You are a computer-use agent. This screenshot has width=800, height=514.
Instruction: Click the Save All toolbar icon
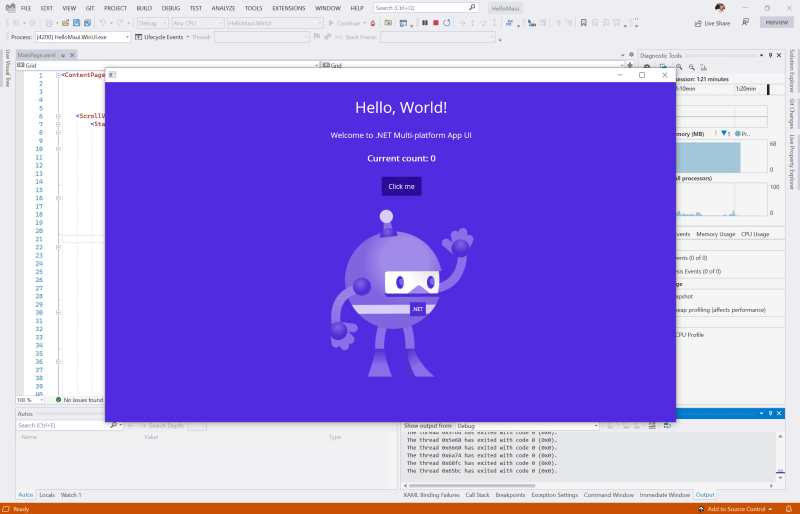pos(87,23)
